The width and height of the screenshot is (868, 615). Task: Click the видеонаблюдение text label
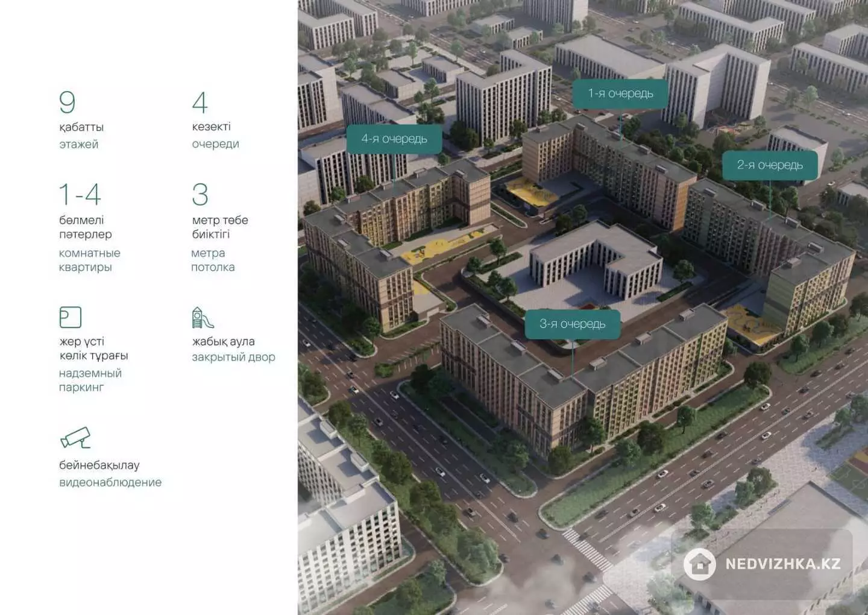[x=110, y=482]
